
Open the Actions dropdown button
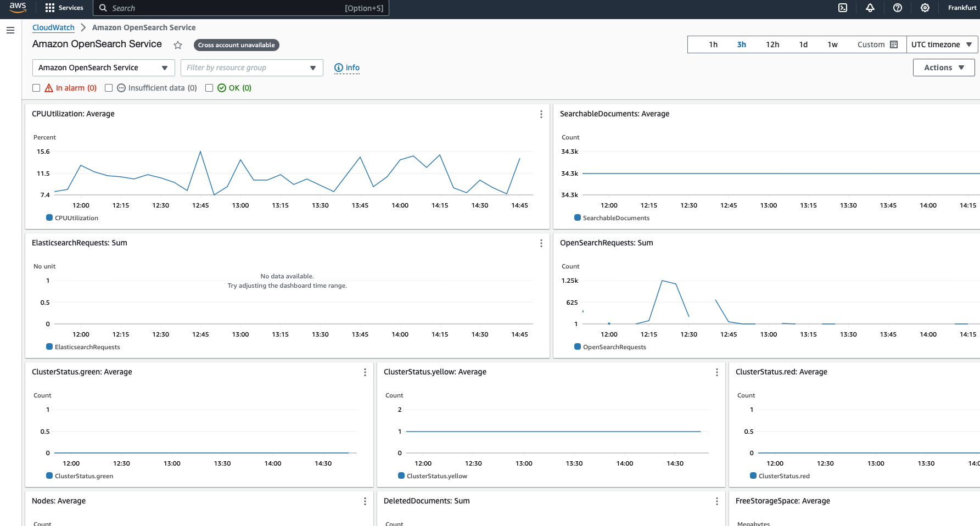944,68
